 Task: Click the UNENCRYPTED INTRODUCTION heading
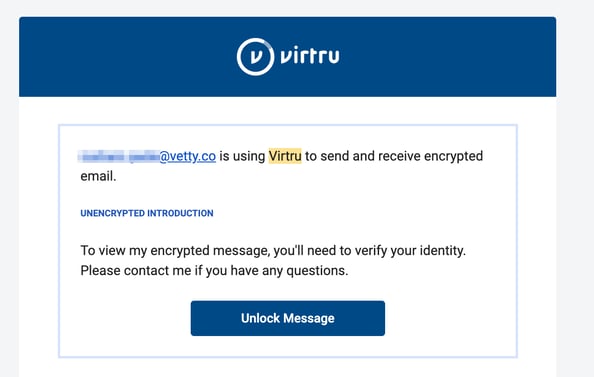point(147,213)
